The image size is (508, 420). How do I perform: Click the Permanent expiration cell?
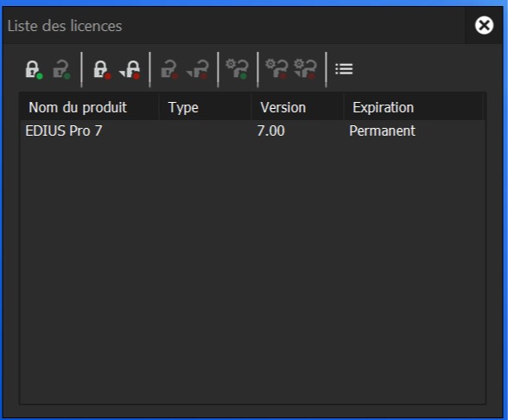[x=382, y=131]
